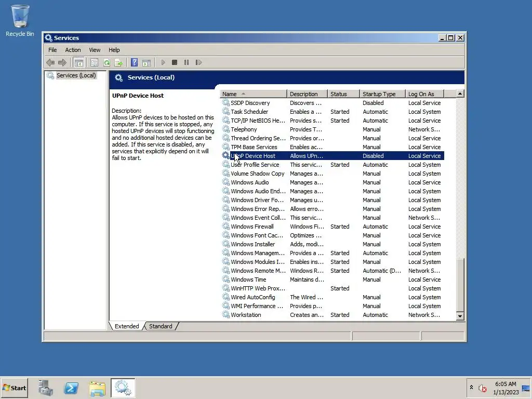Screen dimensions: 532x399
Task: Open the Recycle Bin desktop icon
Action: point(20,20)
